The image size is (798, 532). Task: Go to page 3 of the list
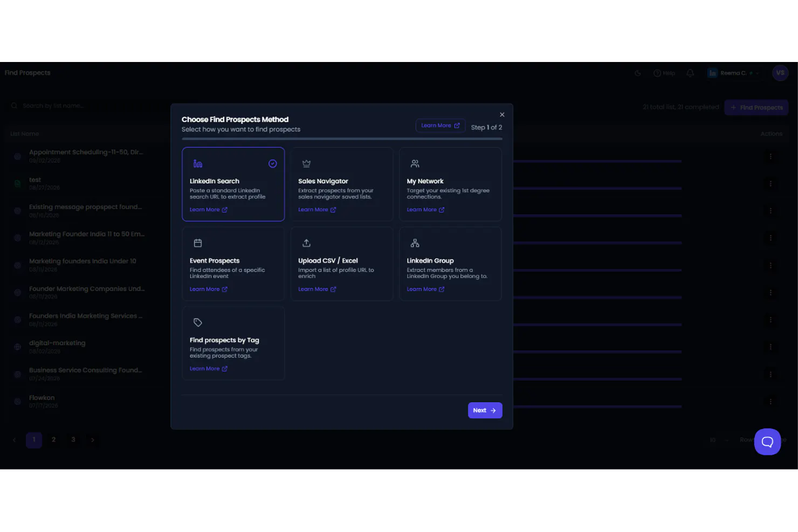[x=73, y=440]
